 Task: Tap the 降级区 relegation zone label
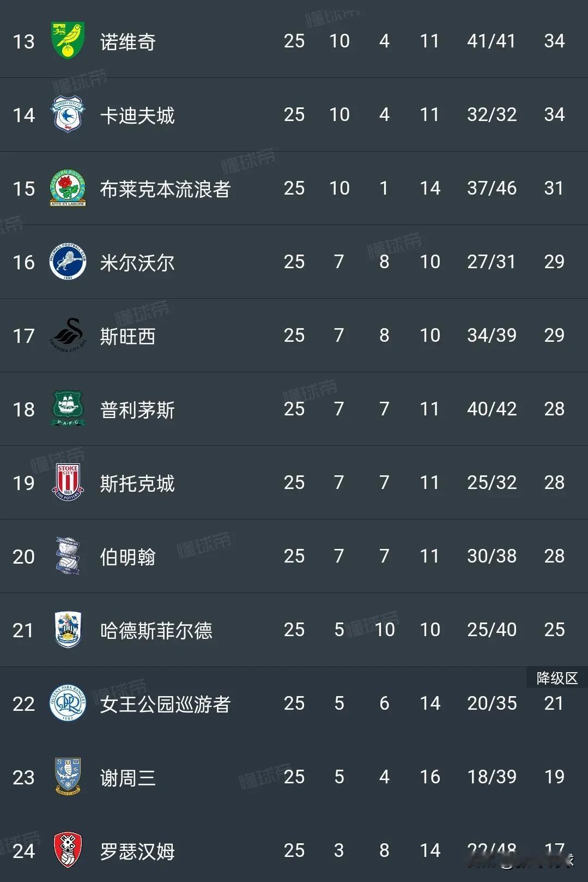pos(557,678)
